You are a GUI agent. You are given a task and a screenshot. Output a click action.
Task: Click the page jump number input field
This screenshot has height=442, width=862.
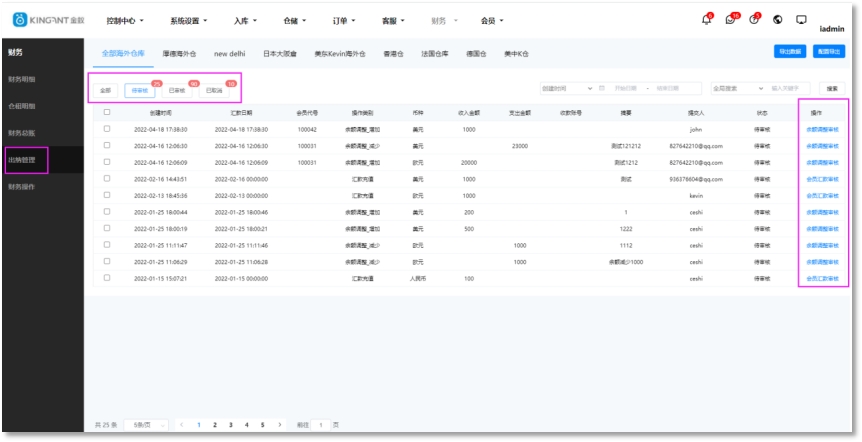tap(321, 425)
